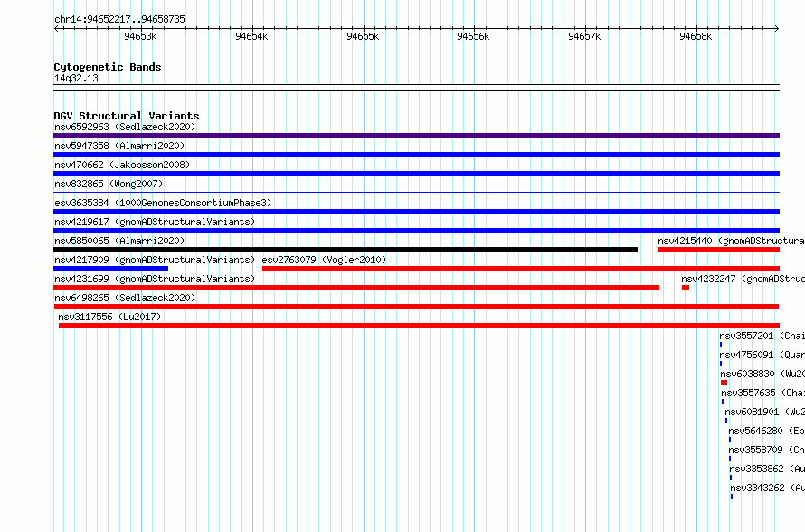Open nsv3117556 (Lu2017) label
The height and width of the screenshot is (532, 805).
point(109,317)
